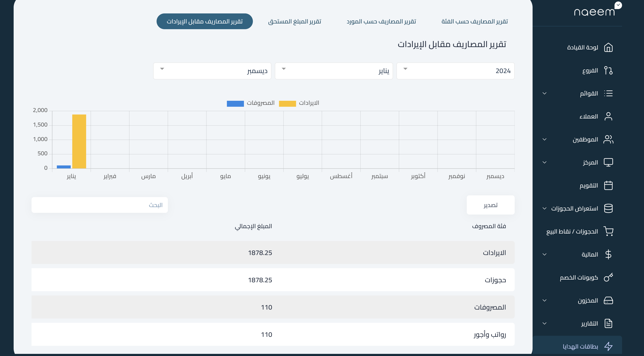This screenshot has height=356, width=644.
Task: Click the person icon for العملاء
Action: click(608, 116)
